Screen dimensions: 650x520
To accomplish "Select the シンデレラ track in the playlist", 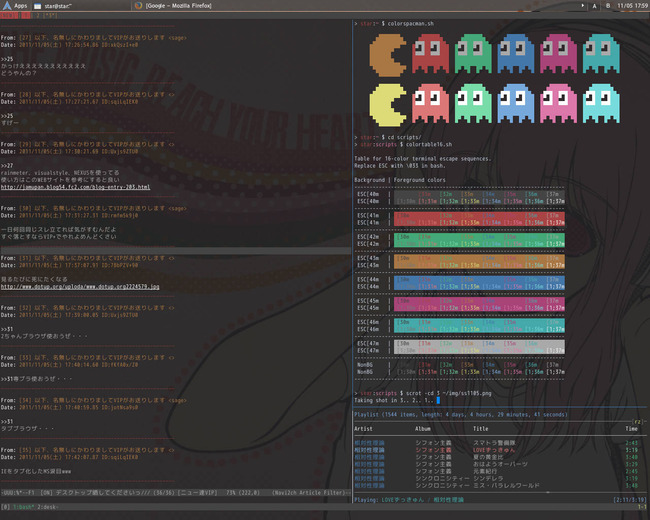I will [x=487, y=476].
